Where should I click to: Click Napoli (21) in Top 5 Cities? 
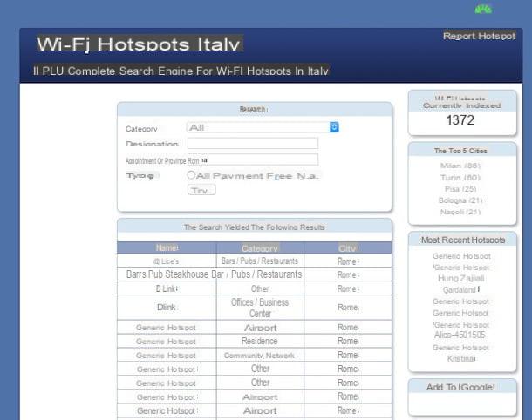460,212
